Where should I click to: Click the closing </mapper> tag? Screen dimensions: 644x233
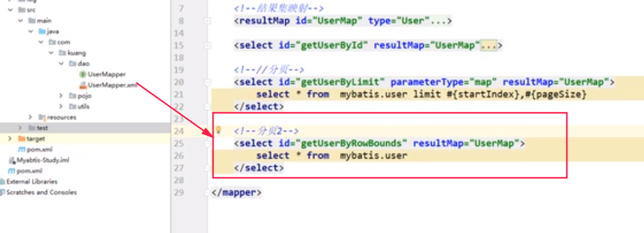pos(236,193)
